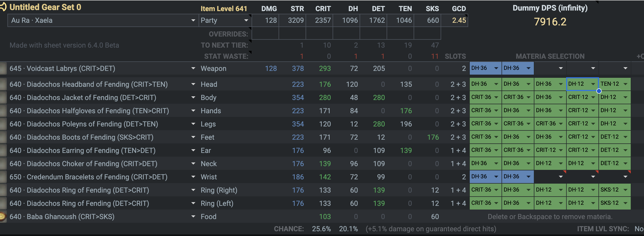Click the CRIT overrides input cell
The width and height of the screenshot is (644, 236).
(x=319, y=34)
